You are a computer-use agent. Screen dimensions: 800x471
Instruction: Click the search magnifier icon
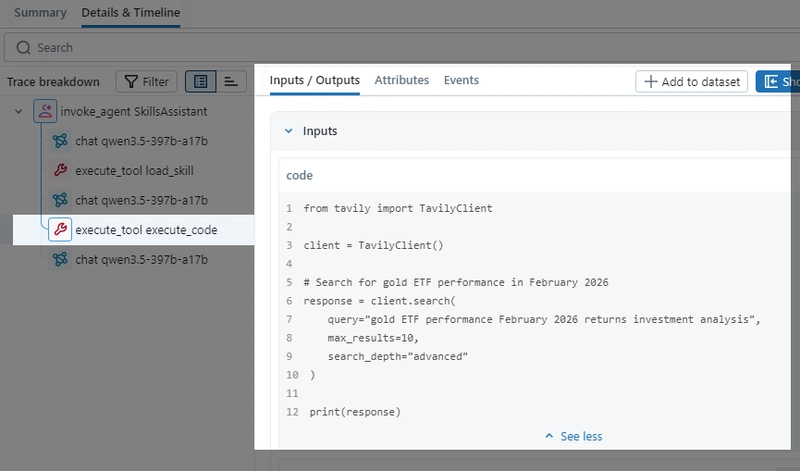(24, 47)
